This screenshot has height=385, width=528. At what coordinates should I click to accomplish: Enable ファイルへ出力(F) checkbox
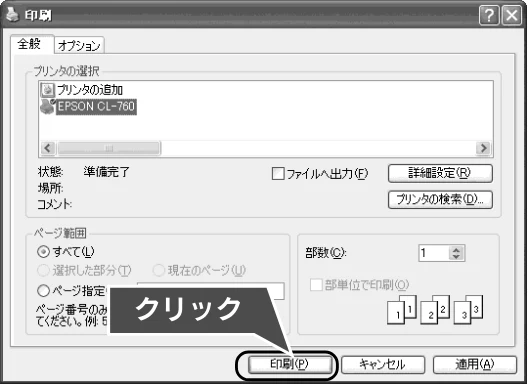pos(278,174)
